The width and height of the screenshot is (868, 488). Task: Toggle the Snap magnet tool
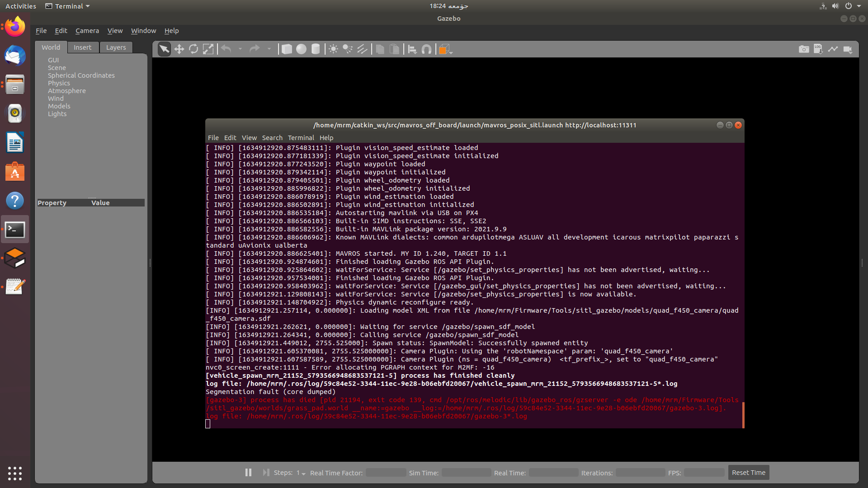pos(426,49)
